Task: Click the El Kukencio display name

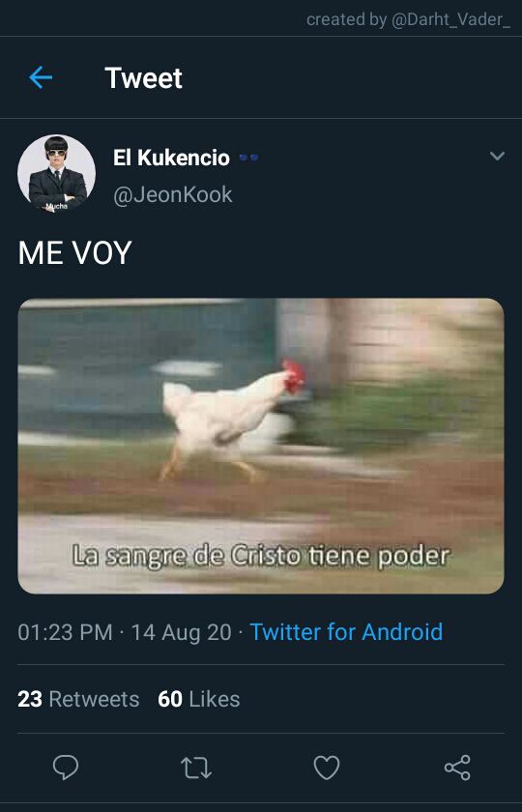Action: pos(171,158)
